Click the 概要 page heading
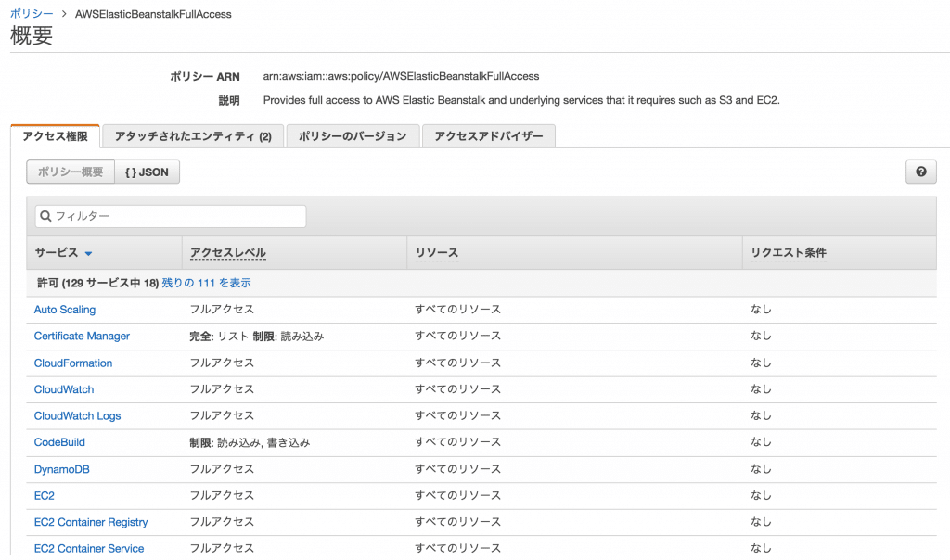Screen dimensions: 950x560 click(32, 35)
